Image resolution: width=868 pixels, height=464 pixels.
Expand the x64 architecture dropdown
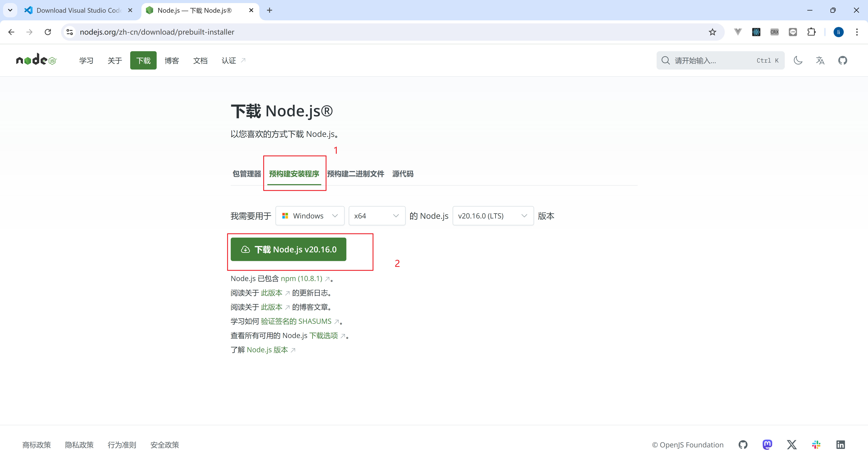pyautogui.click(x=376, y=216)
